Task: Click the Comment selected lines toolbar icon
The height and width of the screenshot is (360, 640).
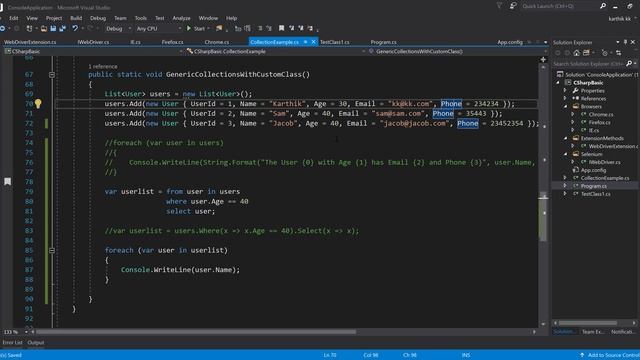Action: pos(260,28)
